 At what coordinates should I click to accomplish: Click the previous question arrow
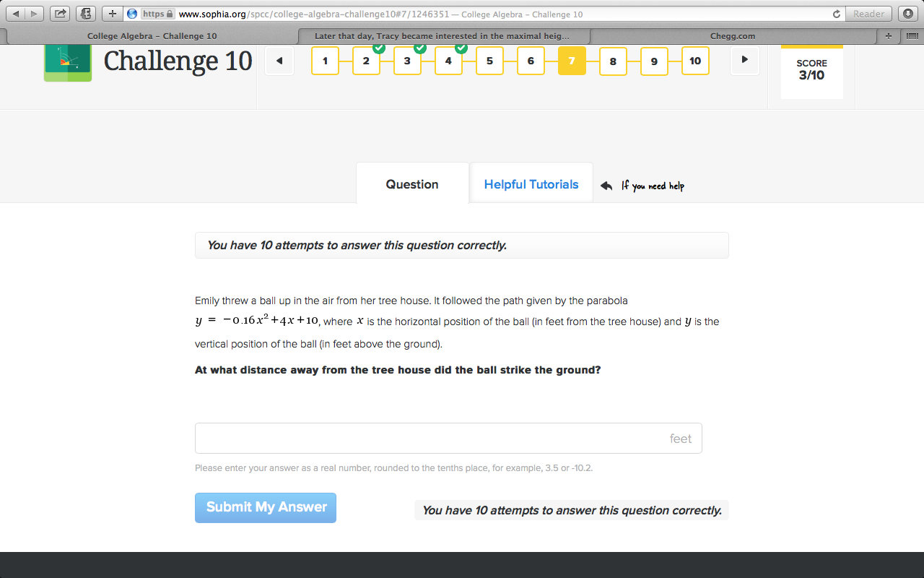tap(279, 61)
